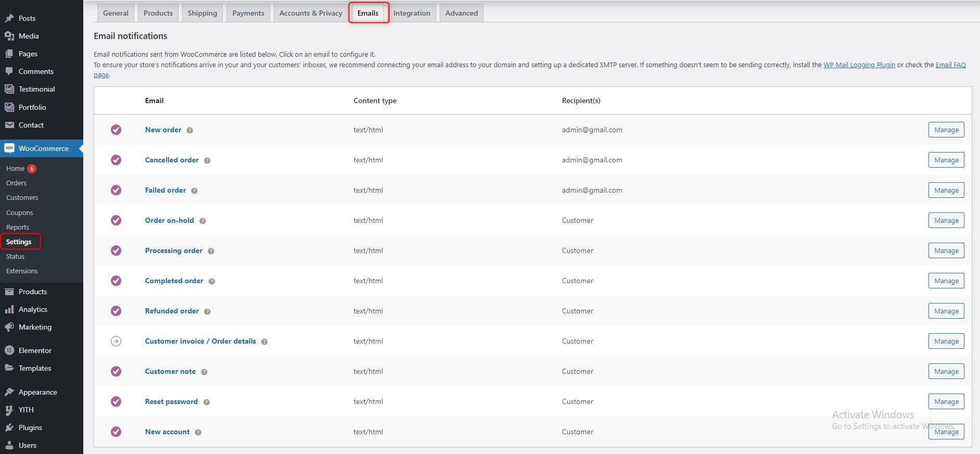
Task: Open WooCommerce Coupons submenu
Action: coord(19,212)
